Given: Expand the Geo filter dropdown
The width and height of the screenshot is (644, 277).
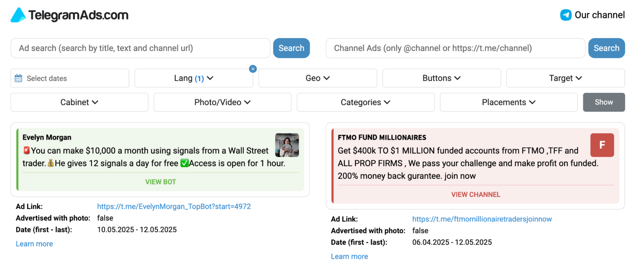Looking at the screenshot, I should pyautogui.click(x=318, y=78).
